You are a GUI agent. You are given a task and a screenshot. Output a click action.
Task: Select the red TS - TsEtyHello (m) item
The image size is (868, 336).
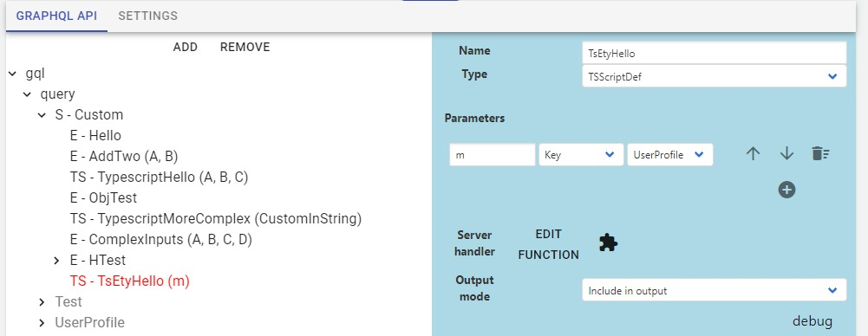(x=130, y=281)
